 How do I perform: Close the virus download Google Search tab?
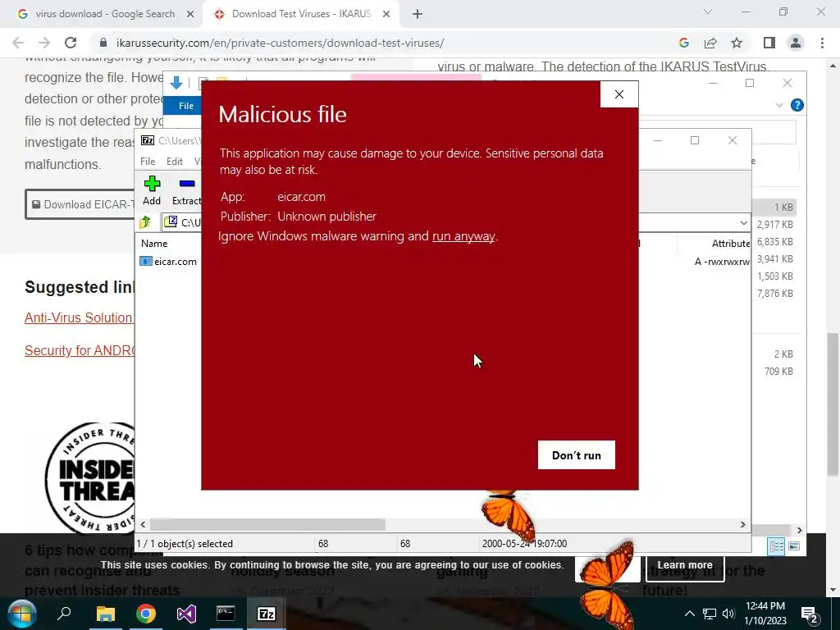point(190,15)
